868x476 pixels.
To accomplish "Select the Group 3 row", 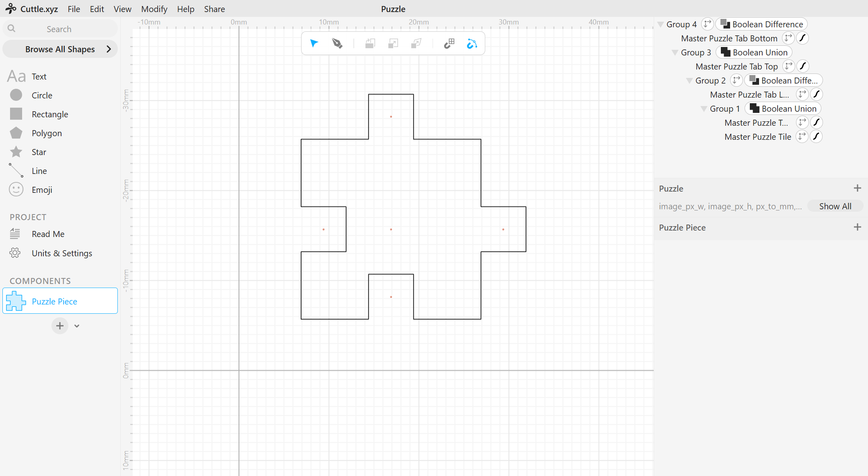I will [696, 53].
